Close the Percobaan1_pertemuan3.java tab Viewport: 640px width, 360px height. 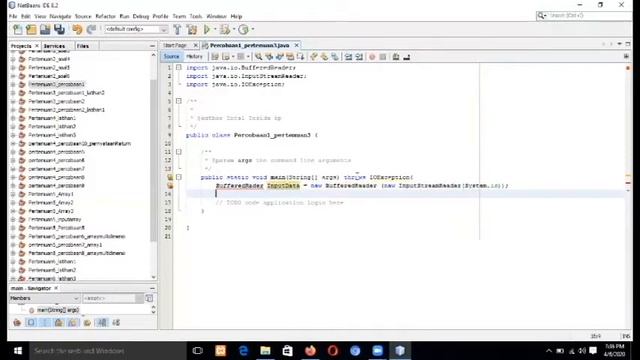click(297, 45)
